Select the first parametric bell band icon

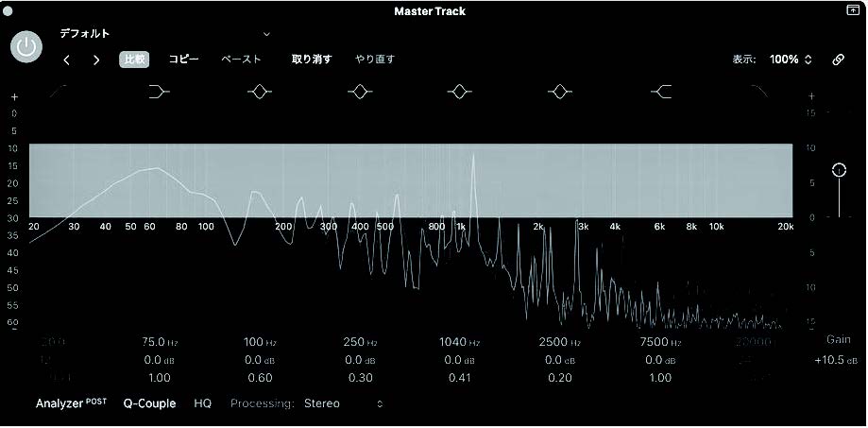click(x=260, y=92)
